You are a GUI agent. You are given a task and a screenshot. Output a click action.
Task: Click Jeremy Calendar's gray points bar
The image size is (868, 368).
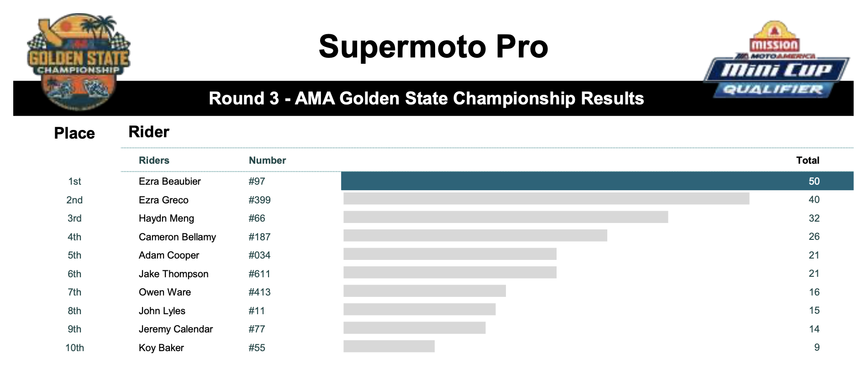pos(415,328)
